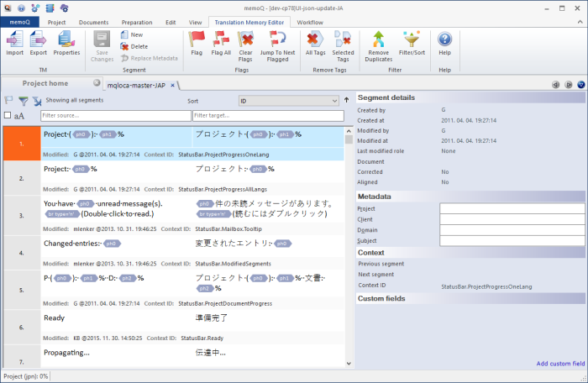Remove Selected Tags
588x383 pixels.
[x=343, y=46]
